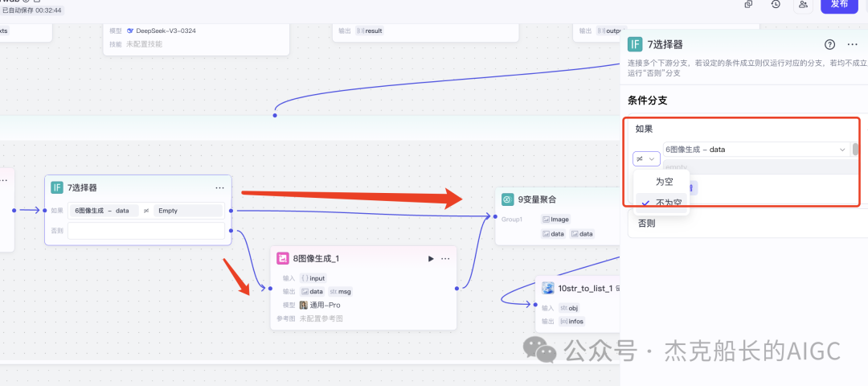Image resolution: width=868 pixels, height=386 pixels.
Task: Click the input port of 8图像生成_1 node
Action: click(x=271, y=289)
